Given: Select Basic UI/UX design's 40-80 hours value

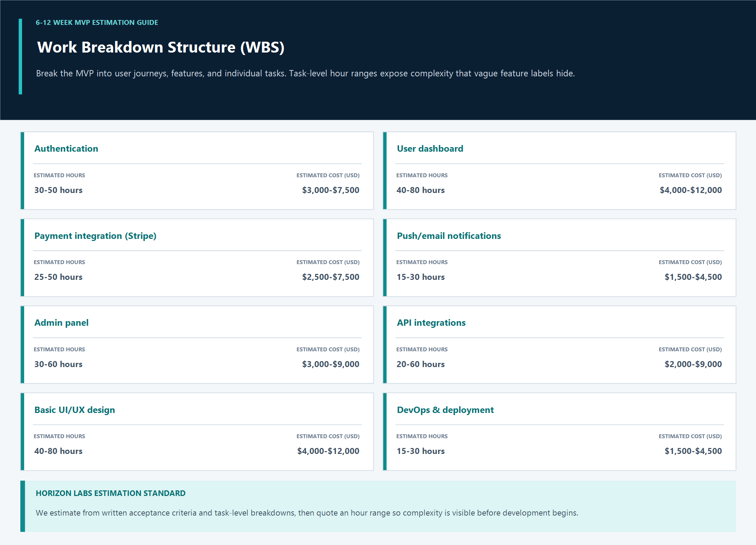Looking at the screenshot, I should 58,451.
